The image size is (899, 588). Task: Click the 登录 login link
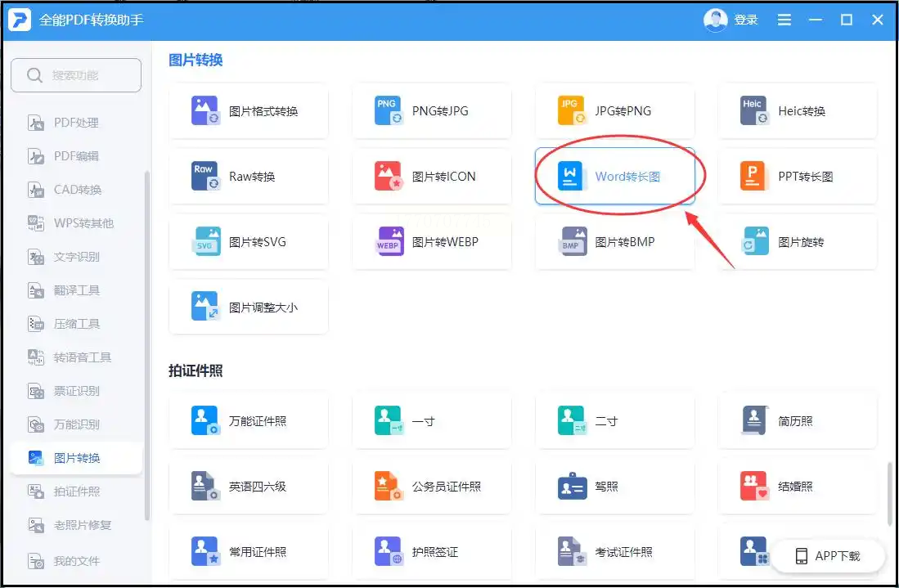[746, 20]
